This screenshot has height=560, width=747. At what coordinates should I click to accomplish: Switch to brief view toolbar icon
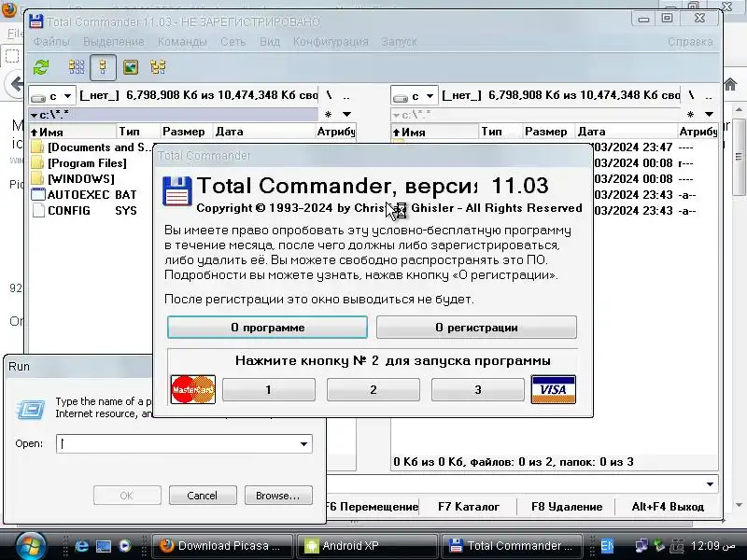(x=77, y=66)
